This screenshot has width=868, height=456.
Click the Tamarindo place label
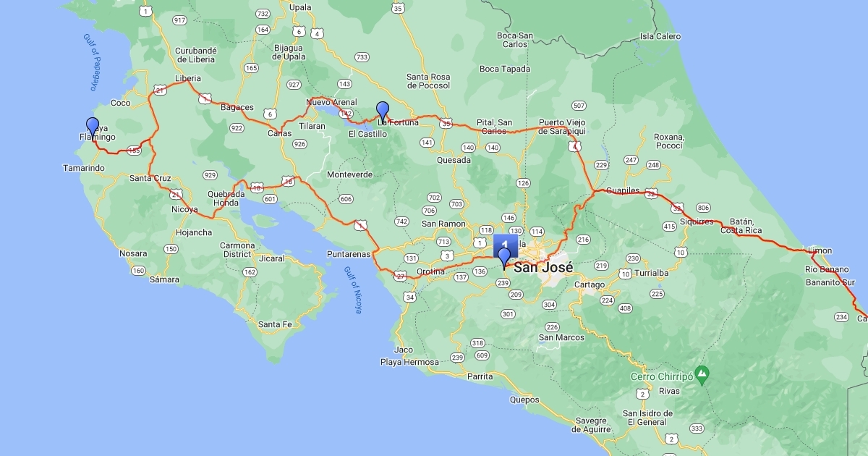pyautogui.click(x=84, y=168)
